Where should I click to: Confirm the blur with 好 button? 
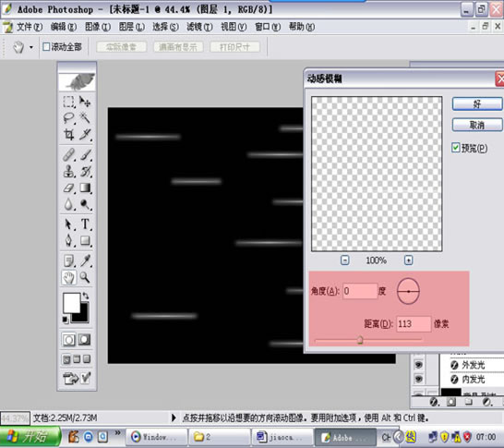(x=477, y=103)
